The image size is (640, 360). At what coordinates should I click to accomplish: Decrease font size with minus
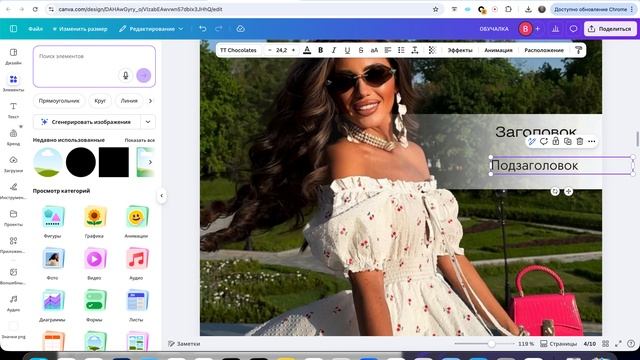coord(270,50)
